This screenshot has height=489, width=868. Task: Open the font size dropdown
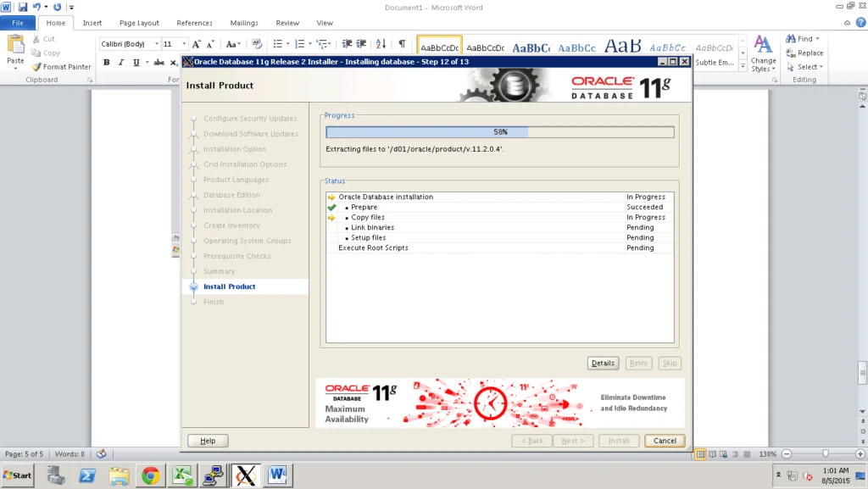click(x=184, y=44)
